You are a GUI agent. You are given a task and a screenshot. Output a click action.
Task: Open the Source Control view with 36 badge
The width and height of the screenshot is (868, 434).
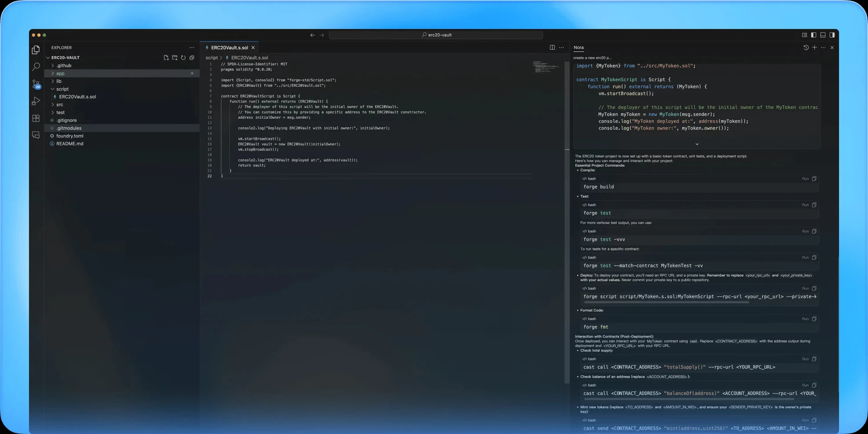click(36, 84)
